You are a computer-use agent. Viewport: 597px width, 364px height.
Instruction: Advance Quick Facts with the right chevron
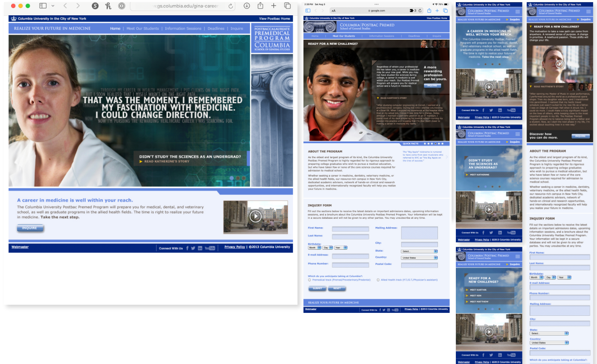pos(446,156)
